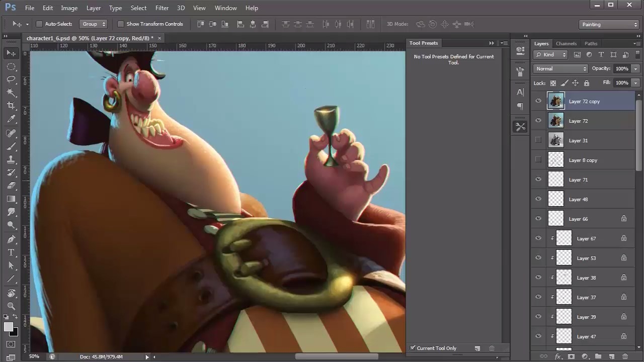
Task: Open the Normal blend mode dropdown
Action: click(x=560, y=69)
